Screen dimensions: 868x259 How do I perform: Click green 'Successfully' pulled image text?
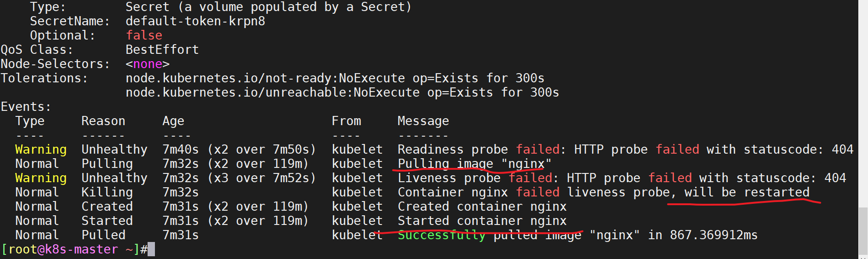pyautogui.click(x=442, y=235)
